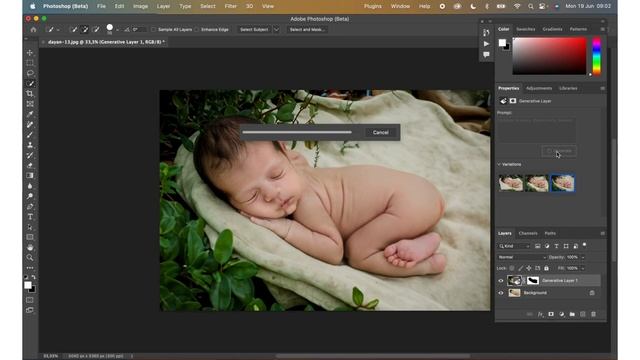640x360 pixels.
Task: Click the Select and Mask button
Action: click(307, 29)
